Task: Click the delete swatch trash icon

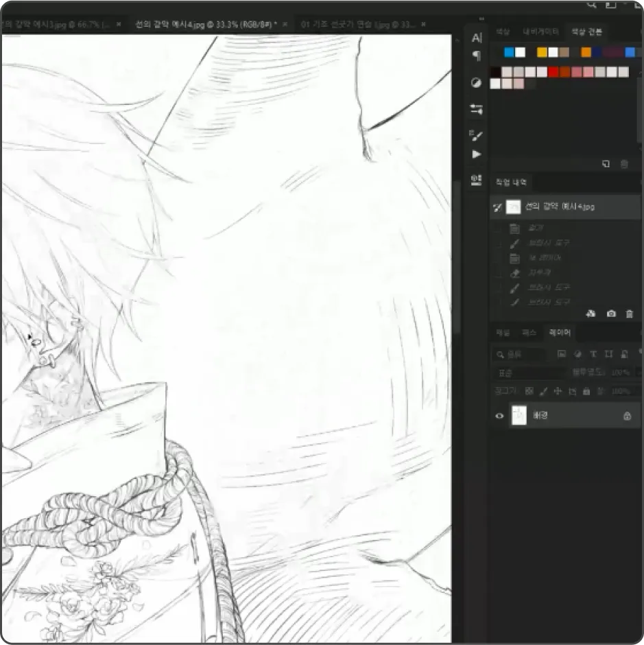Action: (624, 164)
